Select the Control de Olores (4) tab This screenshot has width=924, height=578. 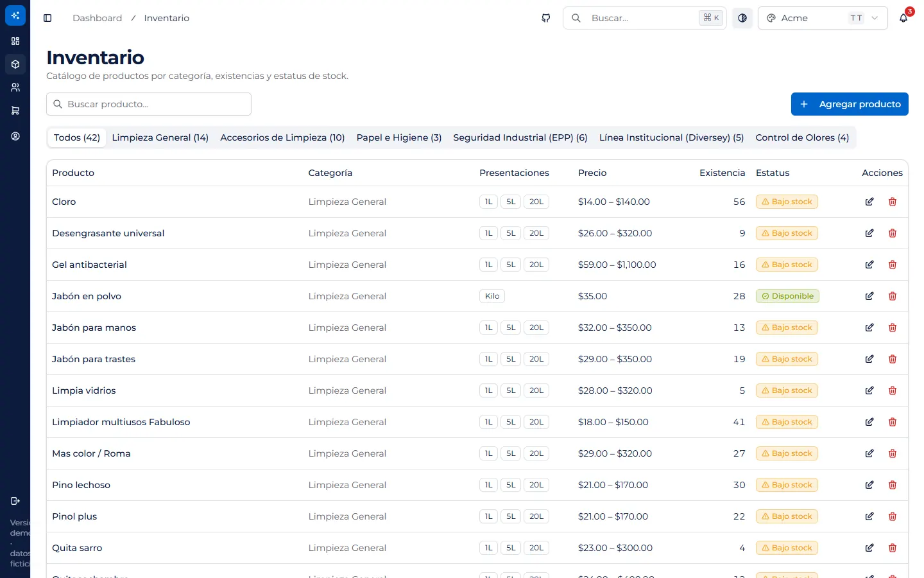(802, 137)
